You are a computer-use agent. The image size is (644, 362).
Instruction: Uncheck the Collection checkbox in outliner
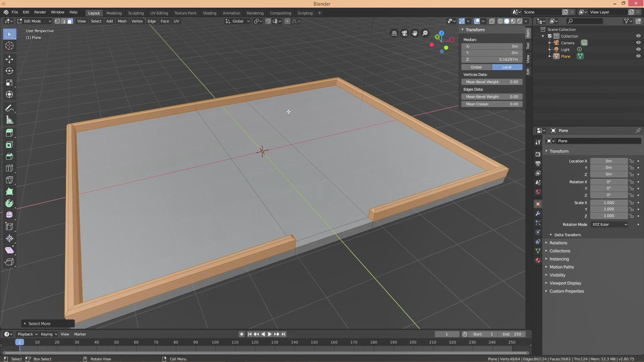tap(550, 36)
